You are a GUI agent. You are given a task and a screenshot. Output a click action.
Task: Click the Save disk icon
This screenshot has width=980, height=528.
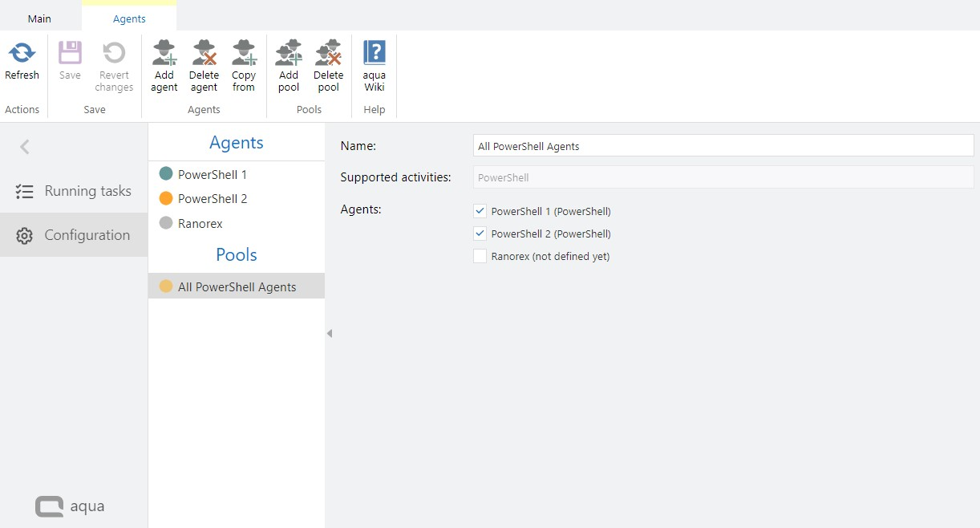(x=70, y=54)
